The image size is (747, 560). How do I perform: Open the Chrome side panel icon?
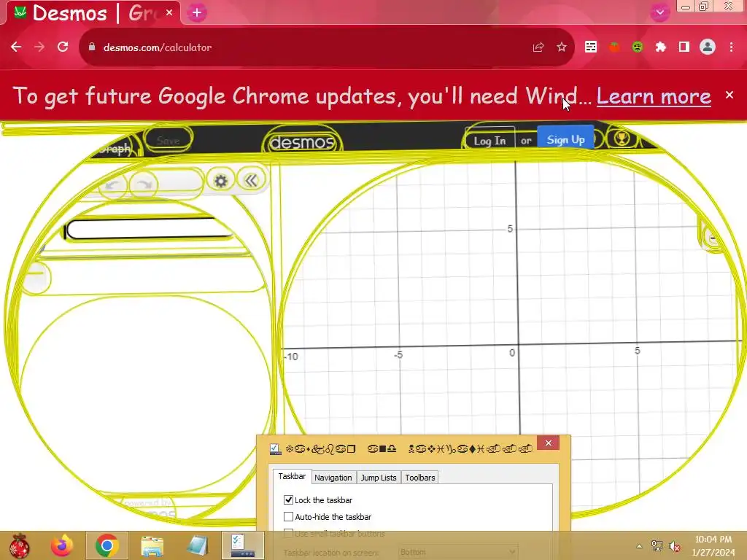click(x=684, y=47)
